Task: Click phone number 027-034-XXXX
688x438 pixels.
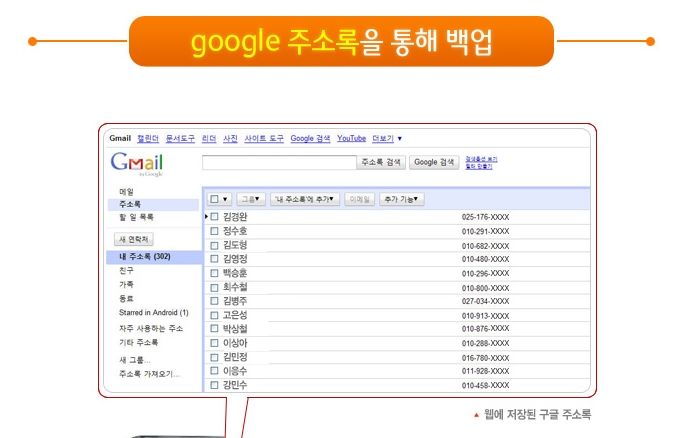Action: pyautogui.click(x=485, y=301)
